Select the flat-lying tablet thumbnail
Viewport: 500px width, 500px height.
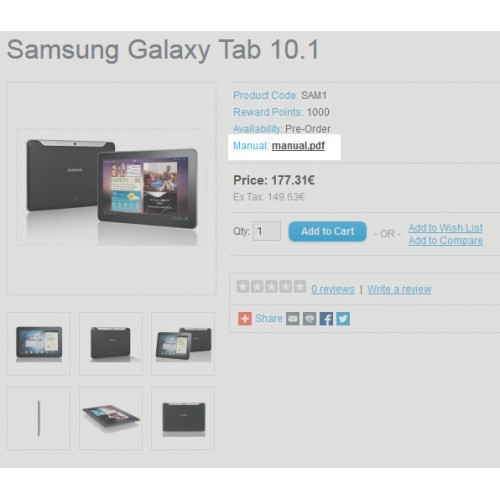111,419
